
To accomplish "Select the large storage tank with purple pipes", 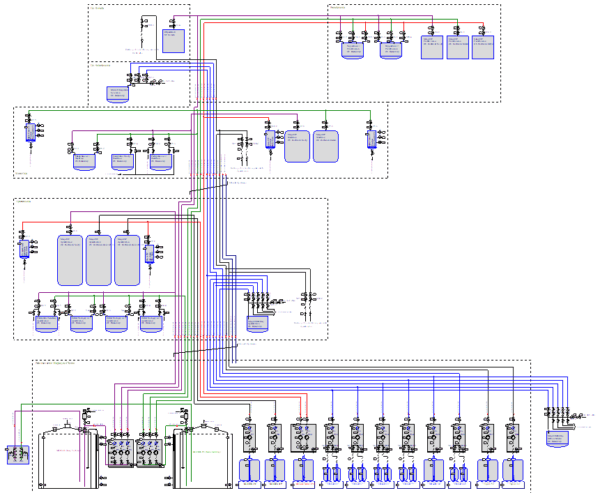I will tap(68, 457).
